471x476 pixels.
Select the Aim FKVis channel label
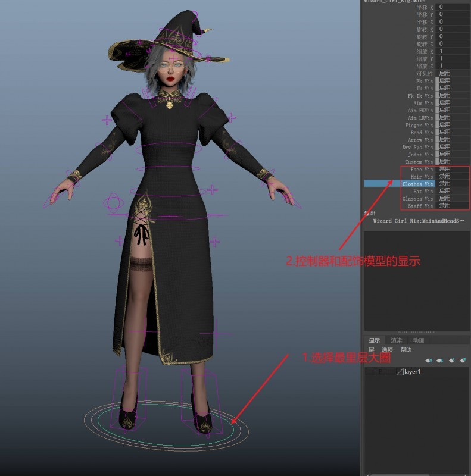point(420,111)
